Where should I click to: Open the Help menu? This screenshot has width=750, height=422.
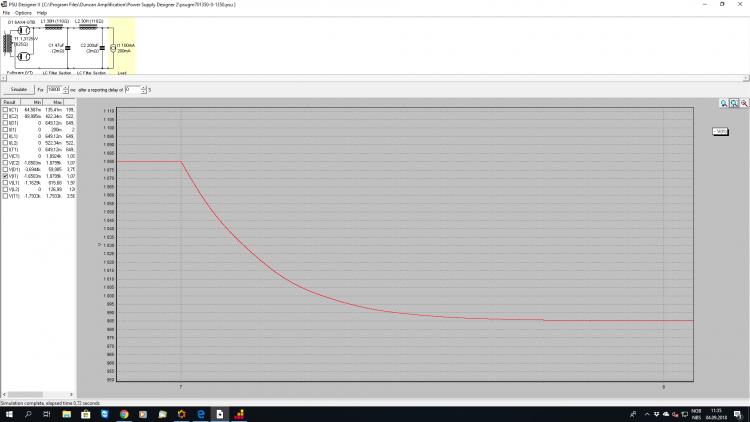click(x=42, y=13)
